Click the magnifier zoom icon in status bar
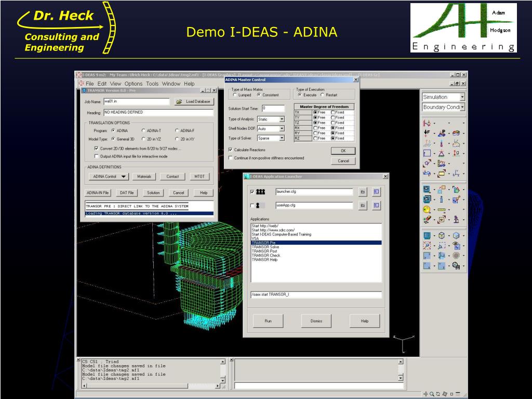This screenshot has height=399, width=532. 432,394
